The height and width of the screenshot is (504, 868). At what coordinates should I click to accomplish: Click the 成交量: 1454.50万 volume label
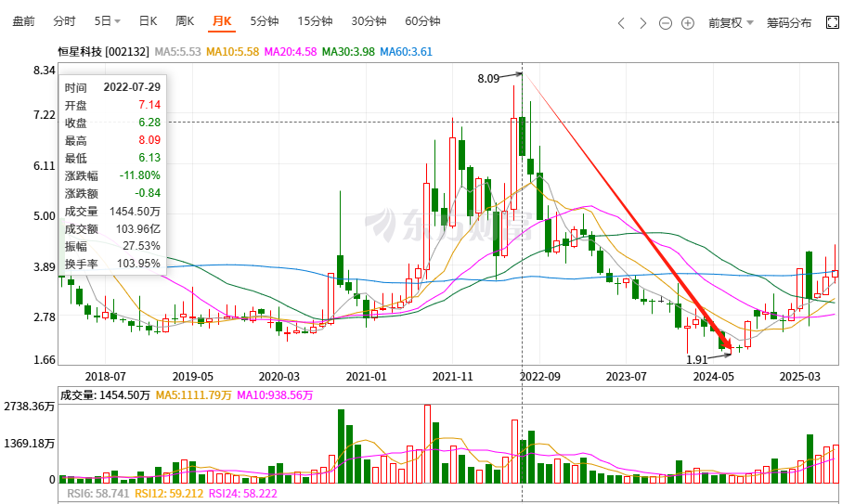(105, 395)
